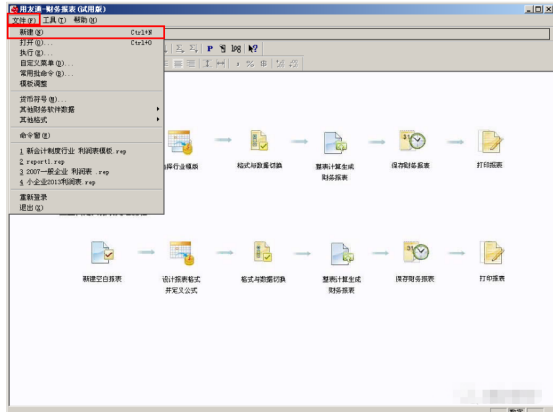Screen dimensions: 554x413
Task: Click the top-row 打印报表 notepad icon
Action: coord(490,141)
